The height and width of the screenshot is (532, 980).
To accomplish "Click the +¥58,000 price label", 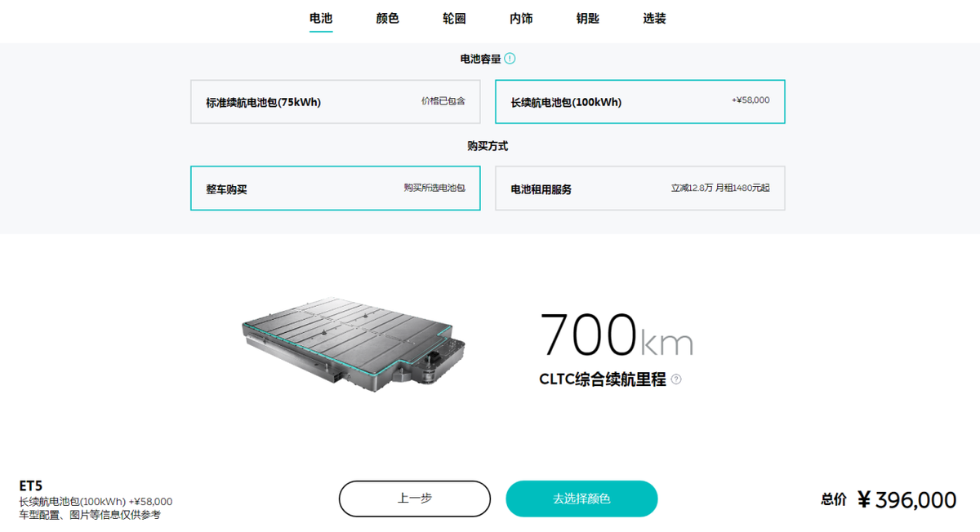I will (751, 100).
